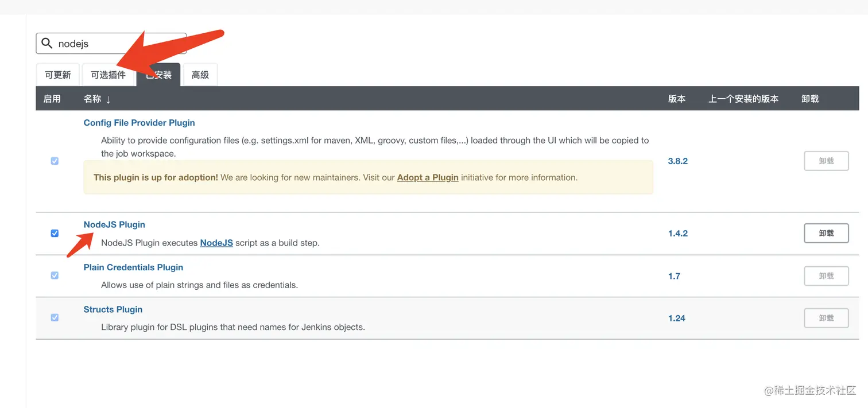Toggle the NodeJS Plugin enabled checkbox
Viewport: 868px width, 408px height.
(55, 234)
